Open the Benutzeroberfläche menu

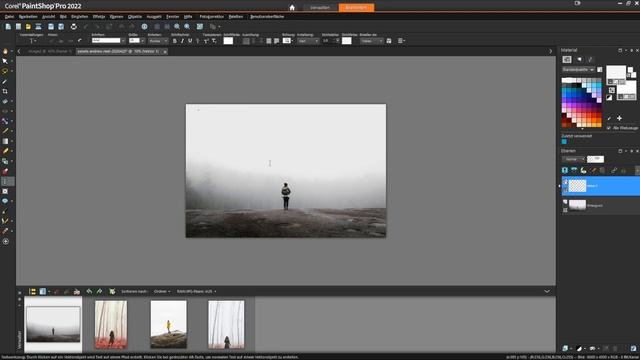267,17
